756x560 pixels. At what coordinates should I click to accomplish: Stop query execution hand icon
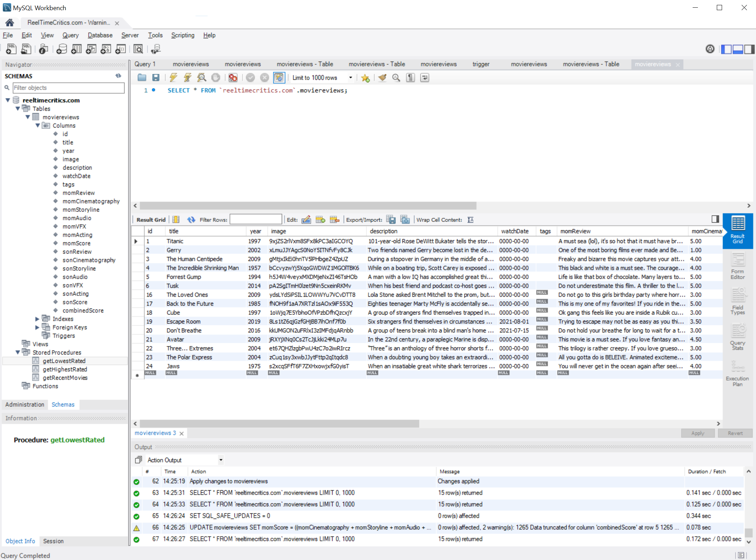[x=216, y=78]
